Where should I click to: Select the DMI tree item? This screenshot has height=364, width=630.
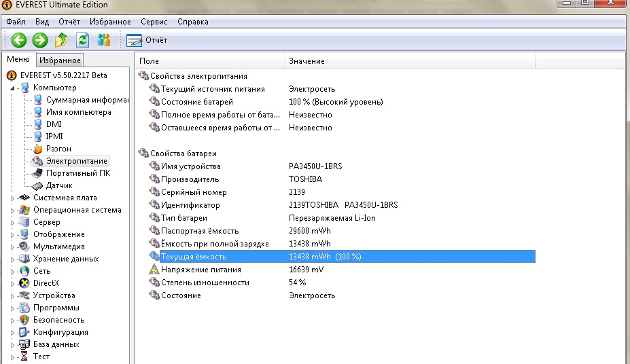pos(54,124)
